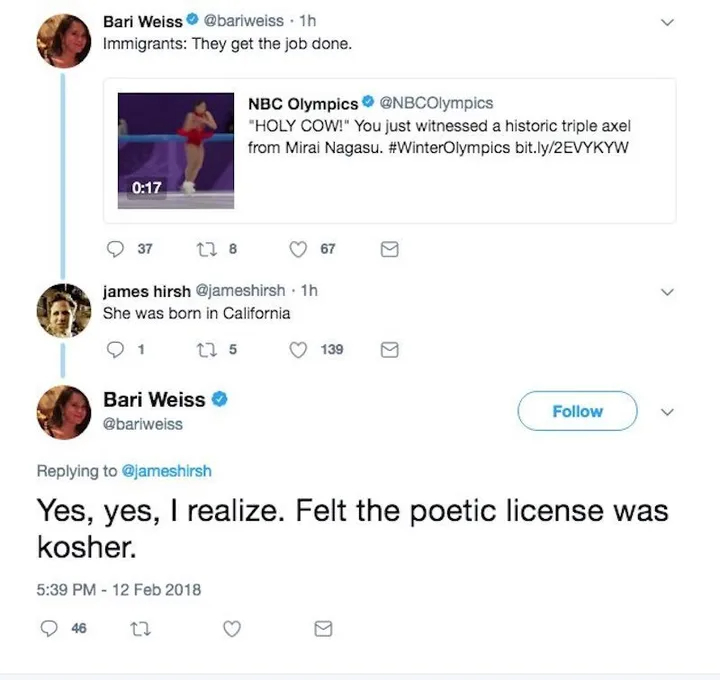The height and width of the screenshot is (680, 720).
Task: Share main tweet via envelope icon
Action: pos(323,628)
